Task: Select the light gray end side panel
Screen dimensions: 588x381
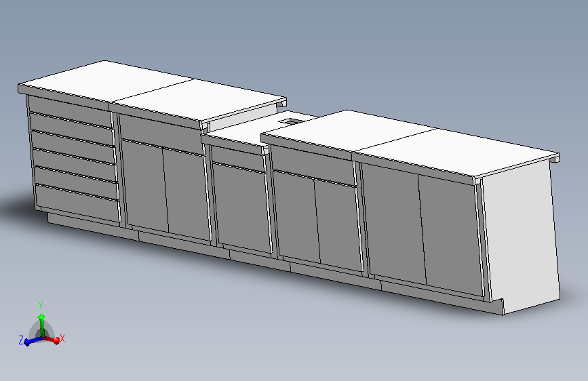Action: pyautogui.click(x=522, y=237)
